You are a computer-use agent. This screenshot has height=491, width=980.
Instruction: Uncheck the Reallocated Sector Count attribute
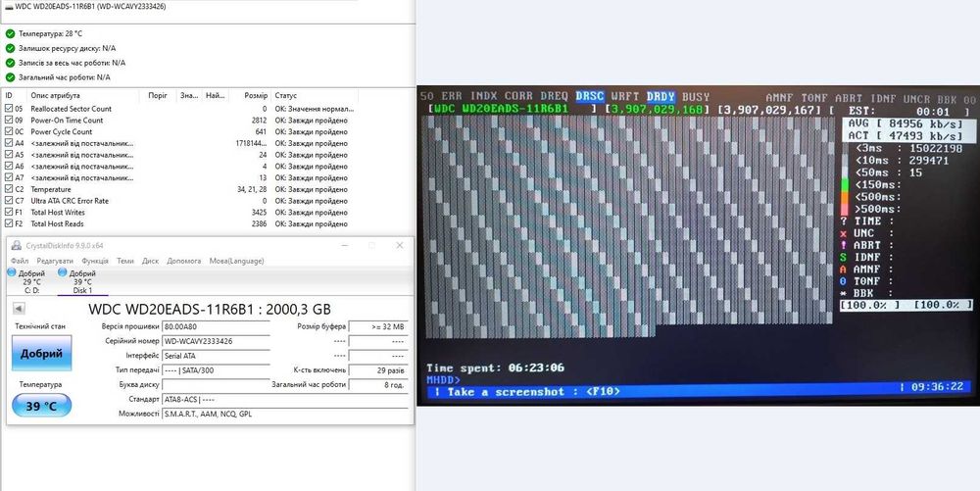(8, 109)
